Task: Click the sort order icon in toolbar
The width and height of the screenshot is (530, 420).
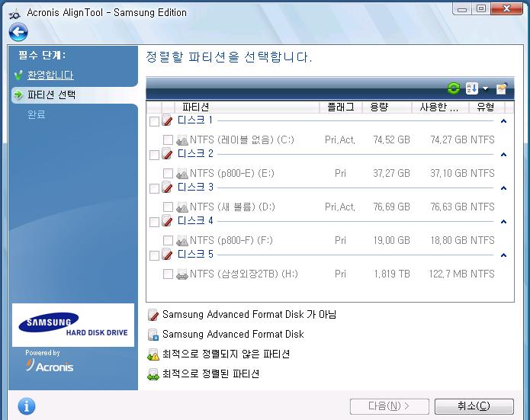Action: pos(471,89)
